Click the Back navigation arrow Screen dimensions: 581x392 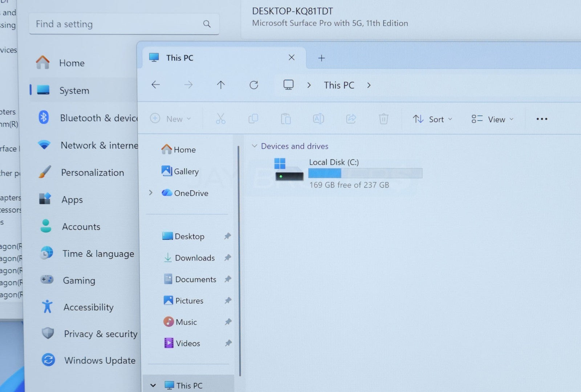(x=155, y=85)
